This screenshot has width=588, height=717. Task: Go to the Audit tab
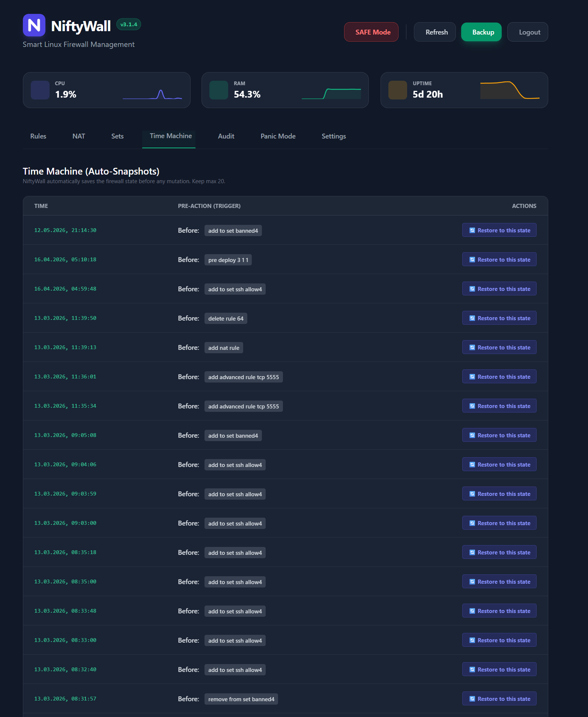(x=226, y=136)
